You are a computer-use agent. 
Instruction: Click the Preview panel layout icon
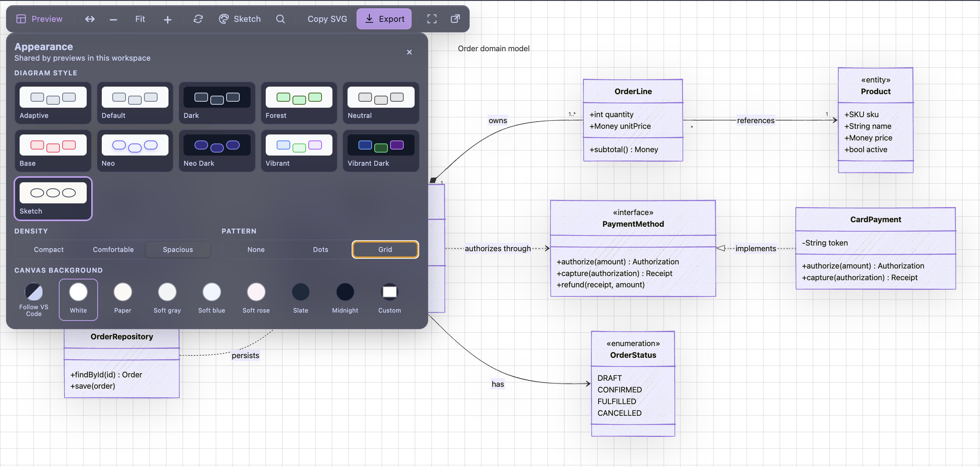tap(21, 18)
